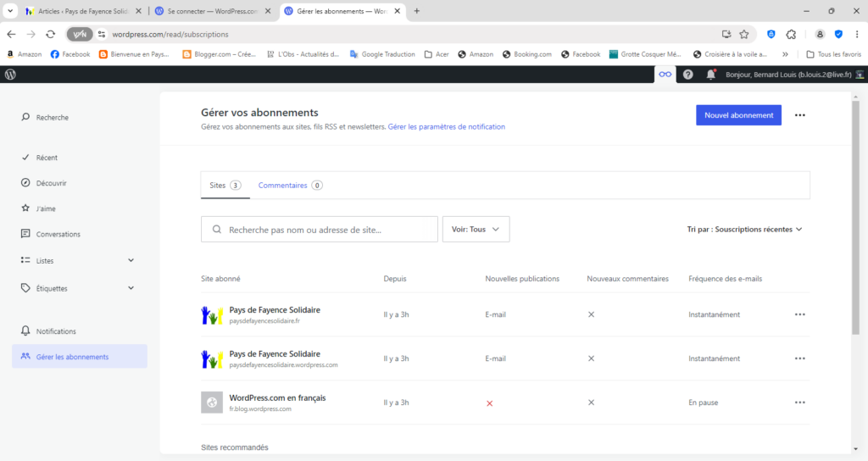Screen dimensions: 868x461
Task: Open Découvrir in the sidebar
Action: click(x=51, y=183)
